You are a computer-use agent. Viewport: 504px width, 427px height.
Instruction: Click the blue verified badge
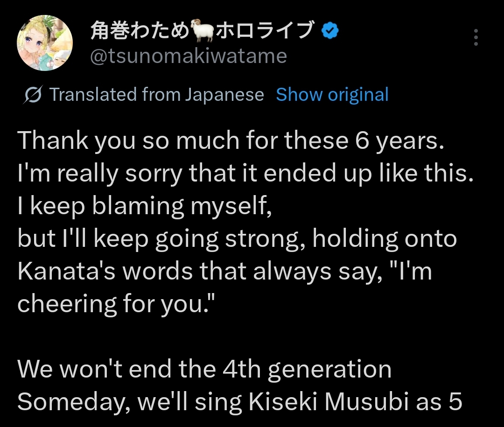(x=331, y=31)
